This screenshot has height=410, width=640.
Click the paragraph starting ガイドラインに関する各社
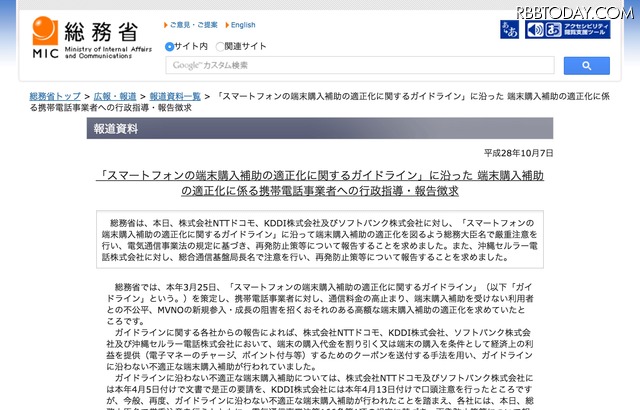pyautogui.click(x=320, y=349)
